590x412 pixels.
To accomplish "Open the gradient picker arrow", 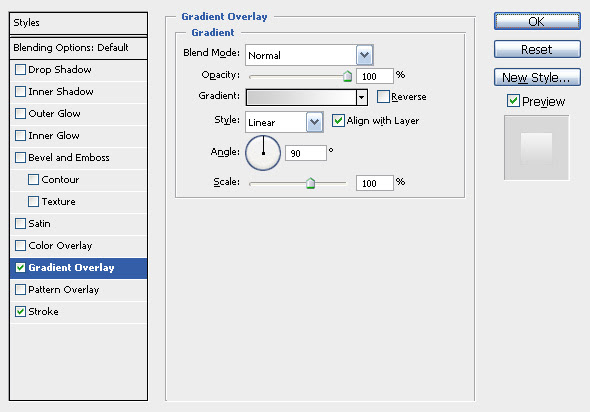I will click(362, 97).
